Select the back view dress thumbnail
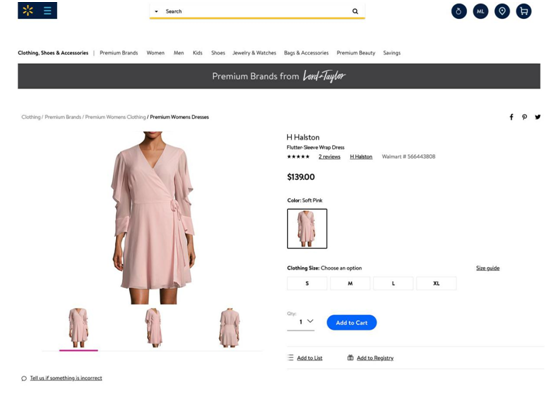This screenshot has width=558, height=419. point(230,328)
